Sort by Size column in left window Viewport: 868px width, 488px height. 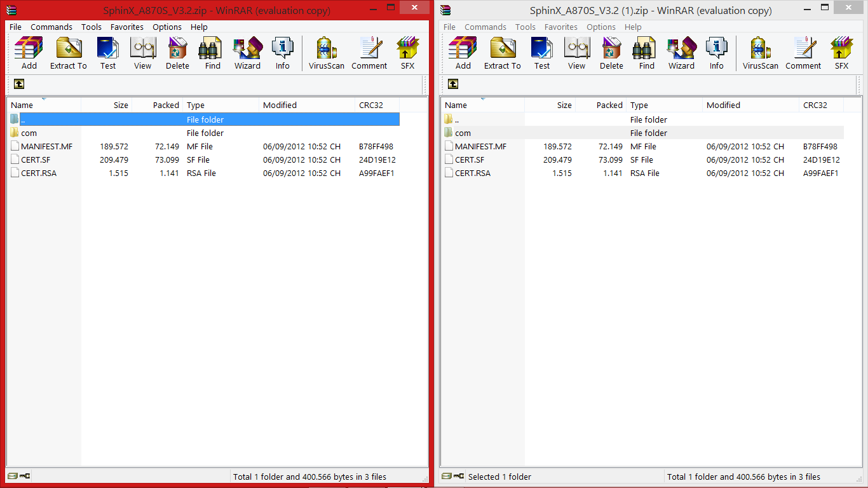click(107, 105)
